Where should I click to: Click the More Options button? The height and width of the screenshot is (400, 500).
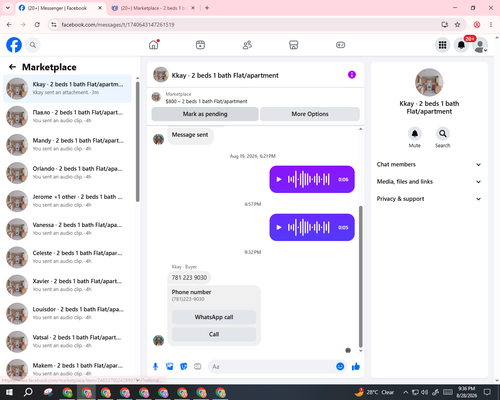[x=310, y=114]
